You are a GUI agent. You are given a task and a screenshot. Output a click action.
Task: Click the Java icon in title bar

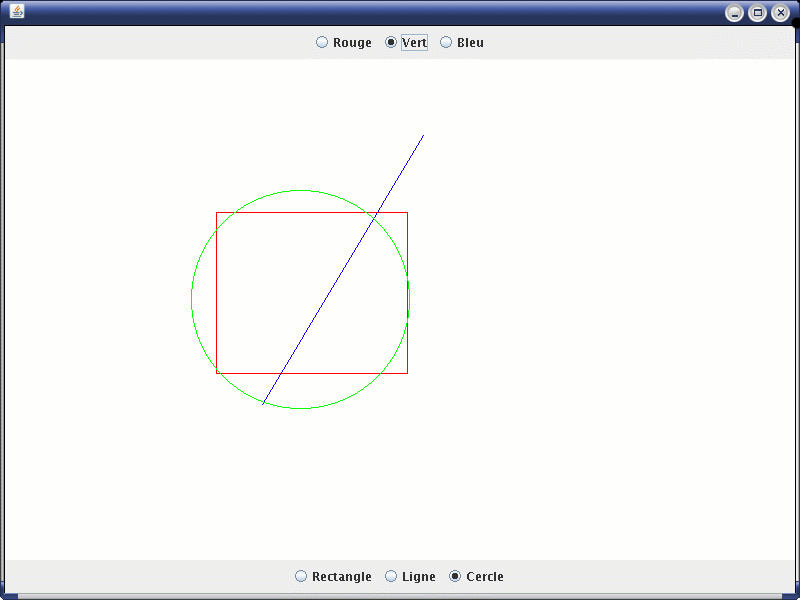pos(17,12)
